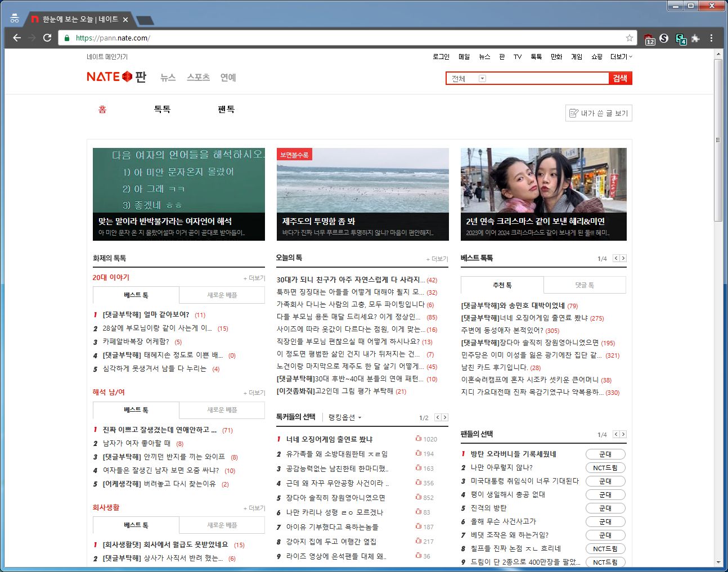Open the 랭킹옵션 dropdown
The height and width of the screenshot is (572, 728).
click(x=345, y=417)
